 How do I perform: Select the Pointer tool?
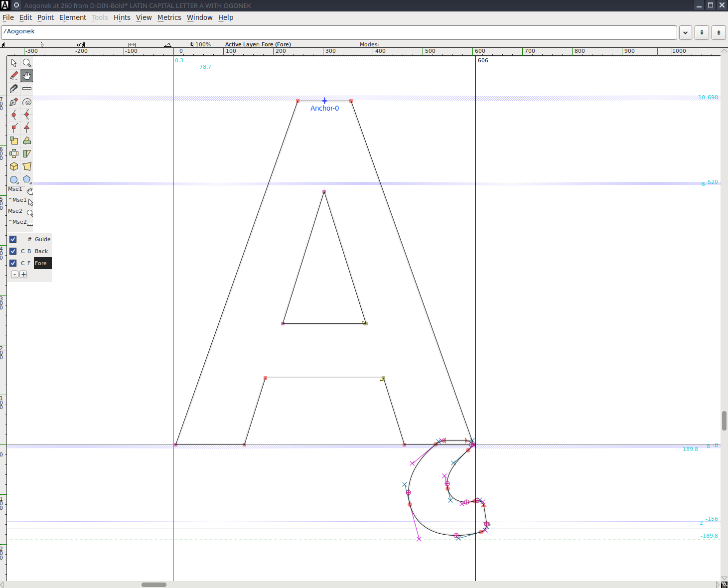[x=13, y=63]
